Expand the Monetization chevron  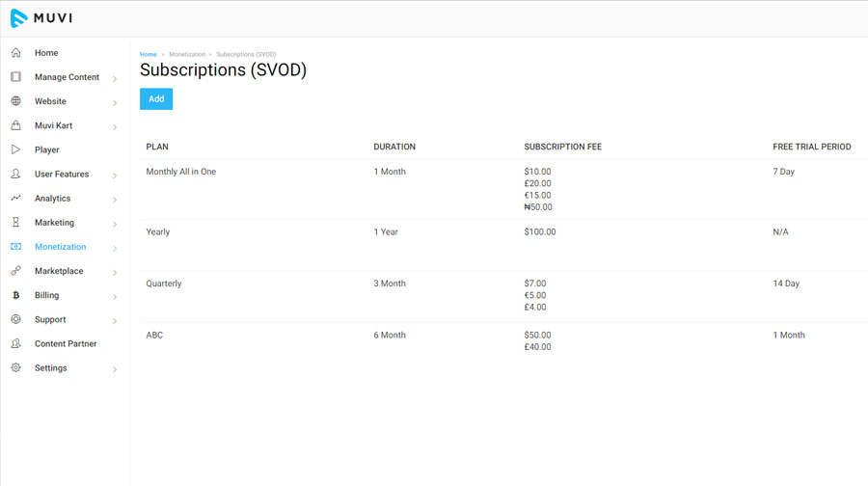click(x=115, y=249)
